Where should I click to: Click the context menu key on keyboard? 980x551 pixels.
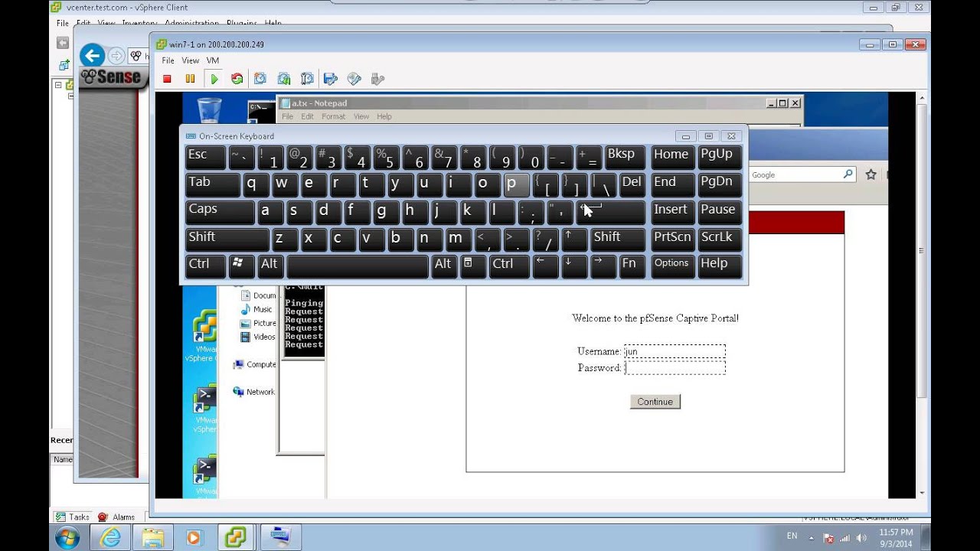(472, 266)
